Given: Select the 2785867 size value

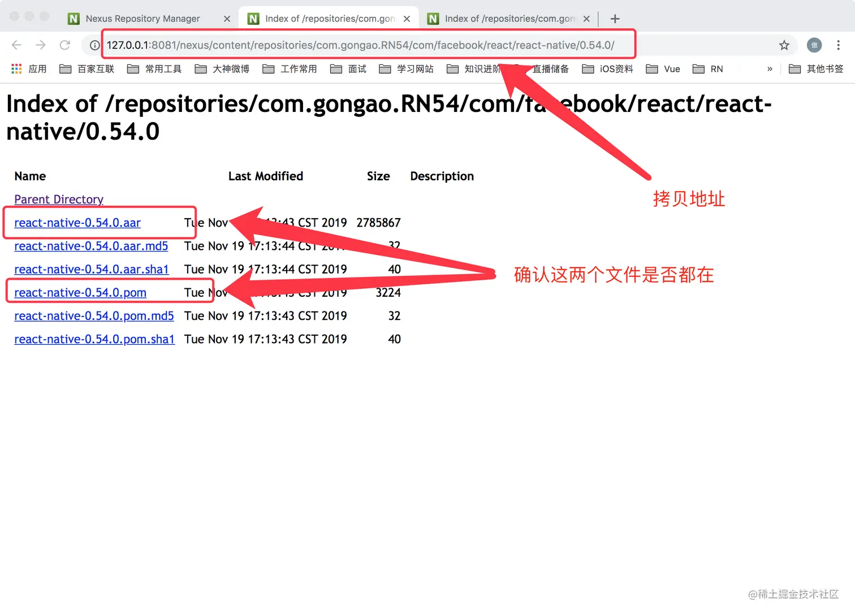Looking at the screenshot, I should [x=378, y=223].
